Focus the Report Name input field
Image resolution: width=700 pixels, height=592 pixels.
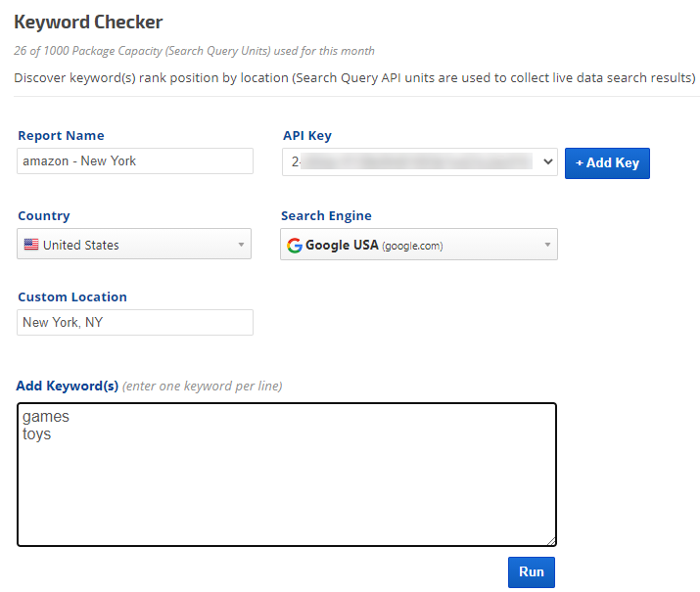135,161
